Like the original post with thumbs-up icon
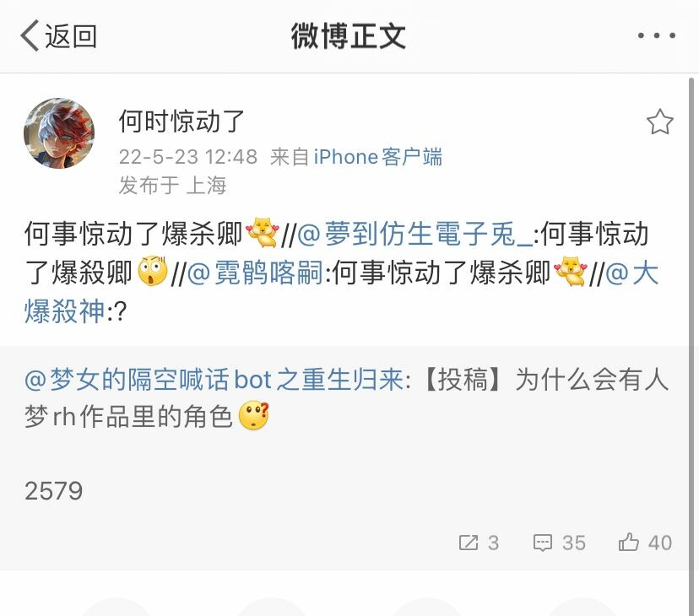 click(629, 542)
